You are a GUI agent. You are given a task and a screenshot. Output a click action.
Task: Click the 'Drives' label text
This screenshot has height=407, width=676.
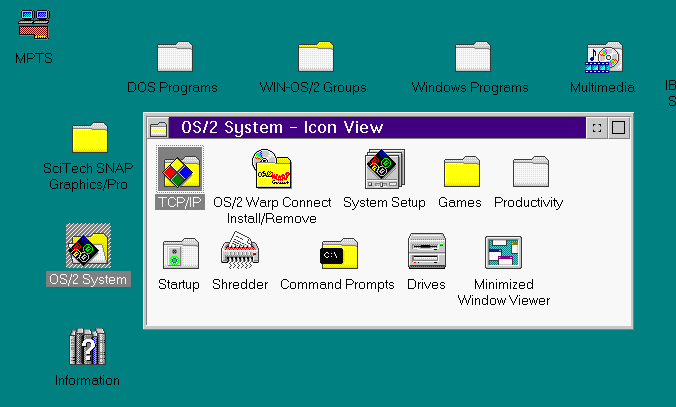click(x=426, y=285)
